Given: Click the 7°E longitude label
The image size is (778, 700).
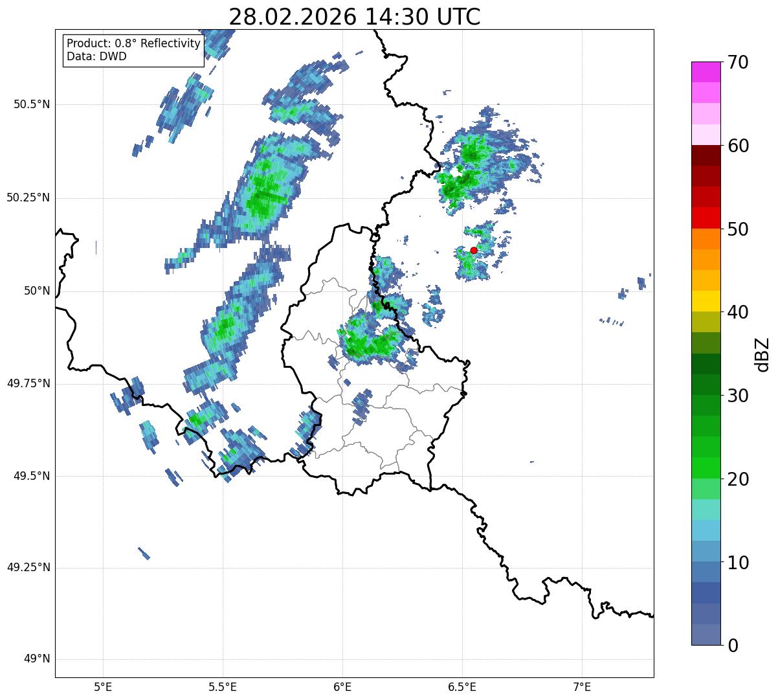Looking at the screenshot, I should point(582,686).
